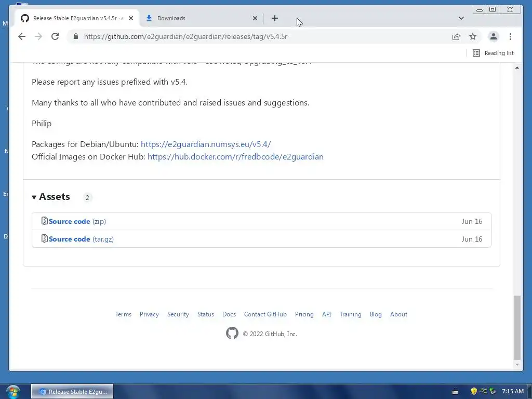Screen dimensions: 532x399
Task: Open the Training footer link
Action: coord(351,314)
